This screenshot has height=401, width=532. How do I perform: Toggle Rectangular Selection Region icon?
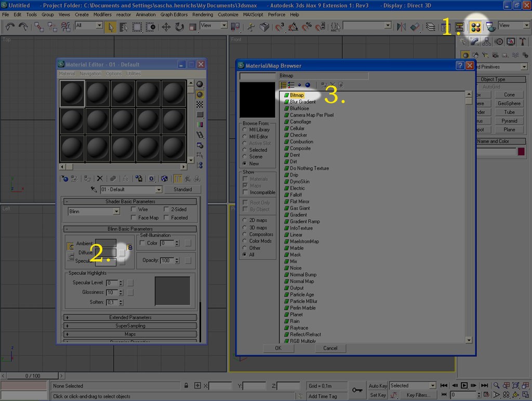coord(137,27)
